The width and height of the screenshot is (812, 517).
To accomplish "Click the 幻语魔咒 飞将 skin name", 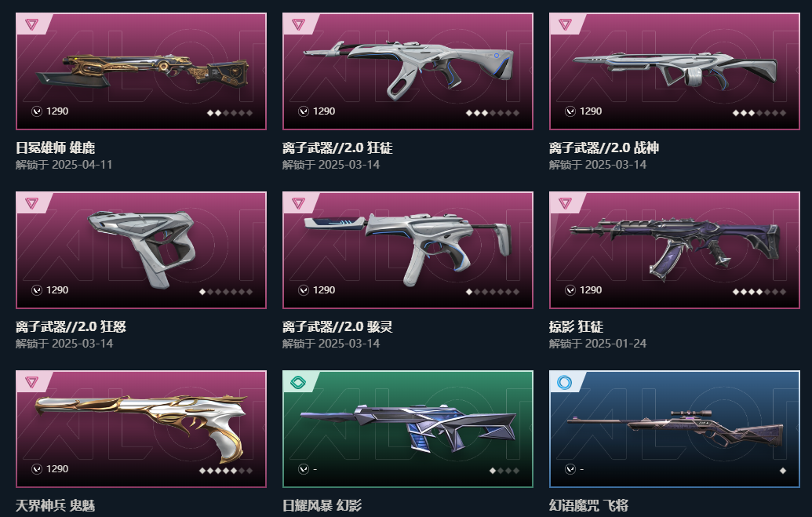I will pyautogui.click(x=589, y=505).
